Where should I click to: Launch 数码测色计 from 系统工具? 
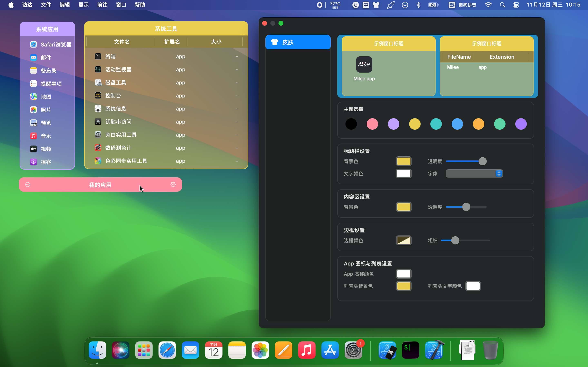click(x=118, y=148)
